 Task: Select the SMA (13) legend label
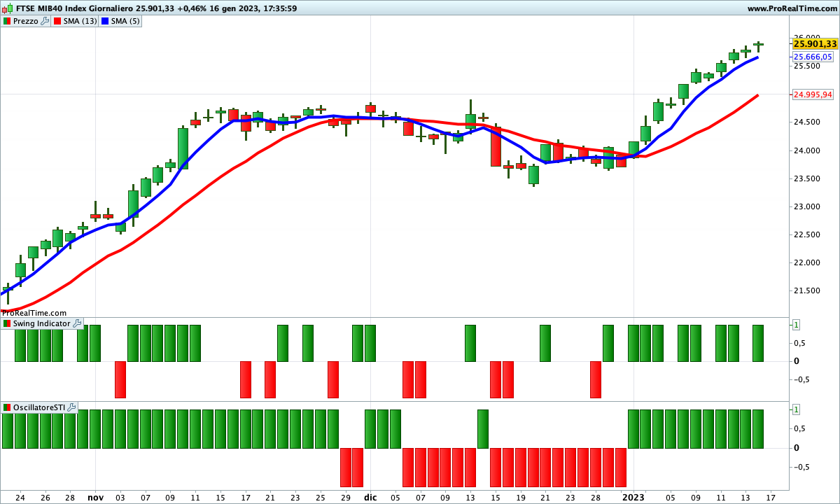point(80,21)
